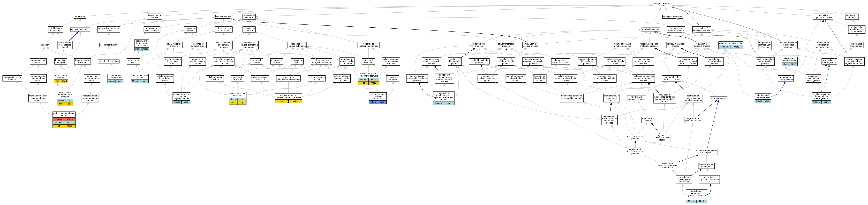Select 'reactive oxygen species metabolic process' node
Viewport: 868px width, 205px height.
tap(431, 61)
